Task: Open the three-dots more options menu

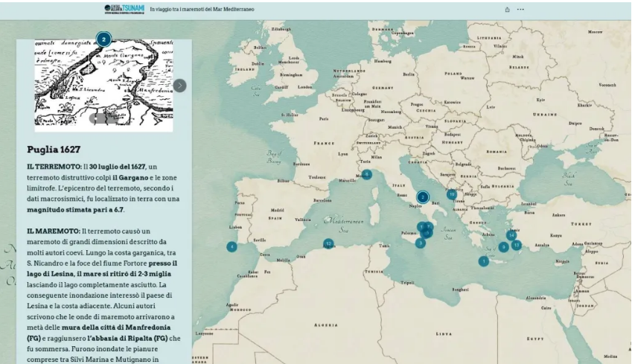Action: [x=520, y=10]
